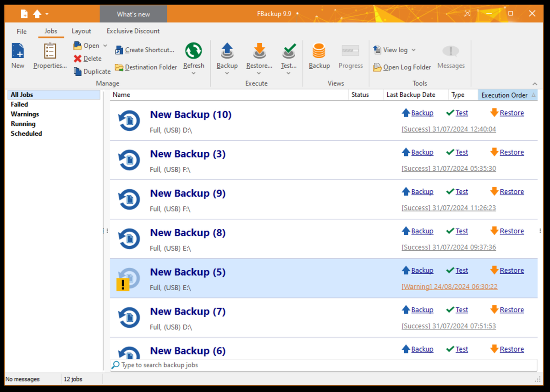The width and height of the screenshot is (550, 392).
Task: Switch to Backup progress view
Action: click(x=350, y=56)
